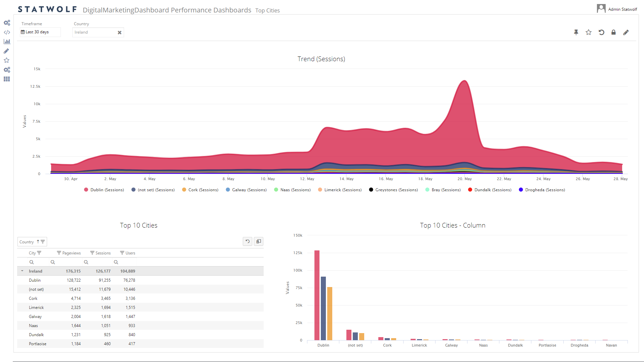644x362 pixels.
Task: Click the Sessions column search box
Action: pyautogui.click(x=98, y=262)
